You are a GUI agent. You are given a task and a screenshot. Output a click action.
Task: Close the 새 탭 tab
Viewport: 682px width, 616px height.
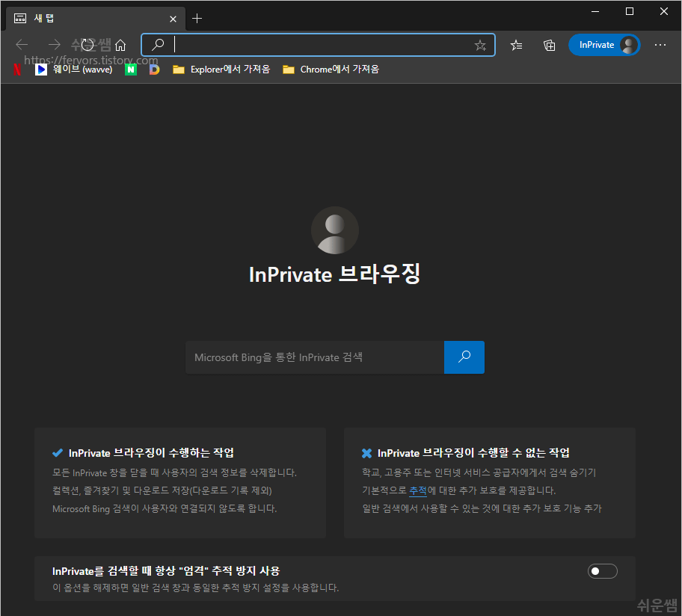click(173, 19)
